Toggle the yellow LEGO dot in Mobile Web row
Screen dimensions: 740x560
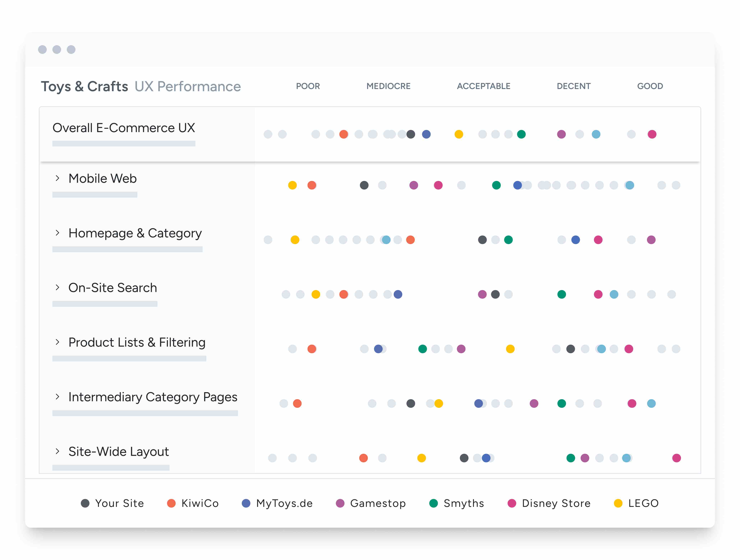292,185
